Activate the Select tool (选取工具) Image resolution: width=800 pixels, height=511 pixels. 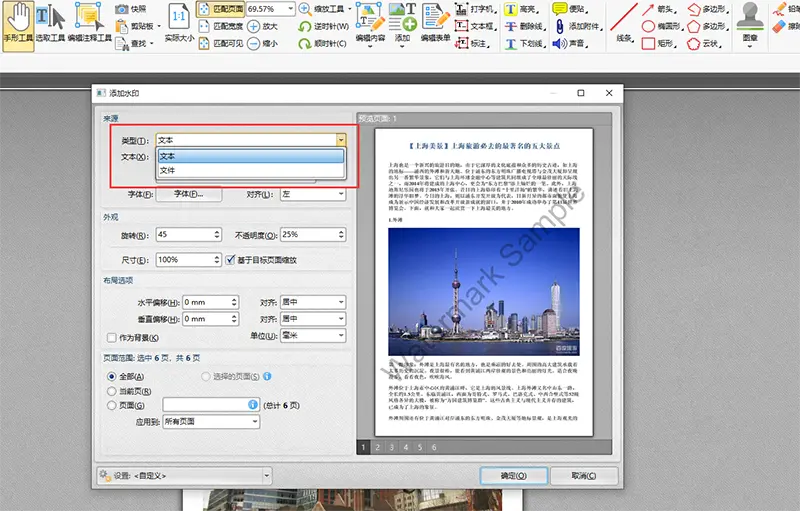pyautogui.click(x=51, y=23)
